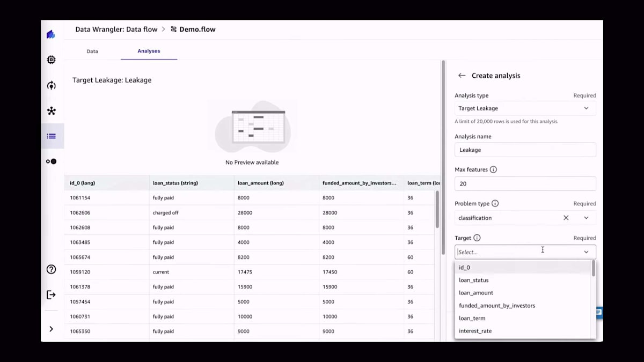Click the id_0 (long) column header
Screen dimensions: 644x362
107,183
